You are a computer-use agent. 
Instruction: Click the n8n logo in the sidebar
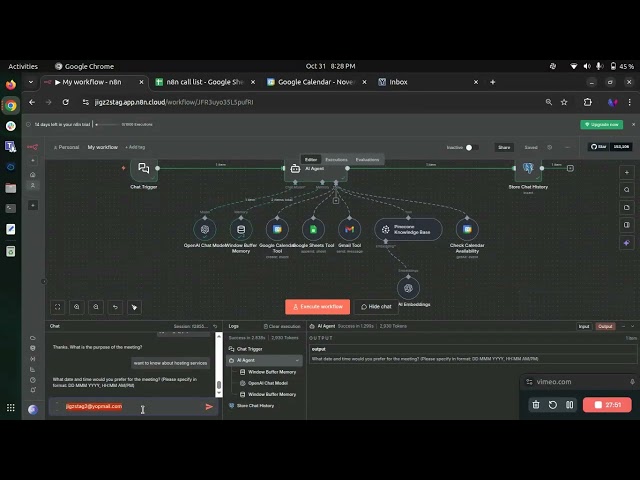(33, 147)
